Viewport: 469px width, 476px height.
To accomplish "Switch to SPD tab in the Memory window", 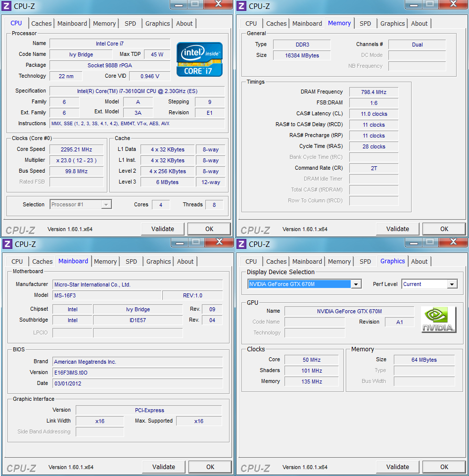I will (365, 23).
